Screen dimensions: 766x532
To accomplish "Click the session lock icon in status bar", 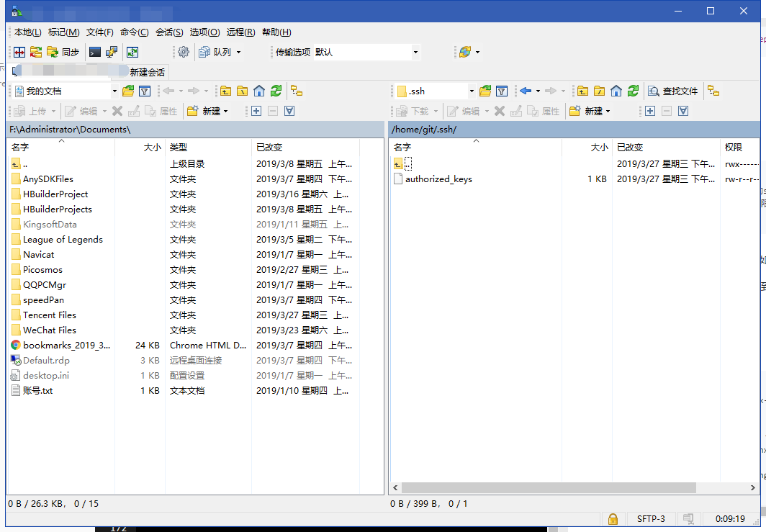I will click(613, 519).
